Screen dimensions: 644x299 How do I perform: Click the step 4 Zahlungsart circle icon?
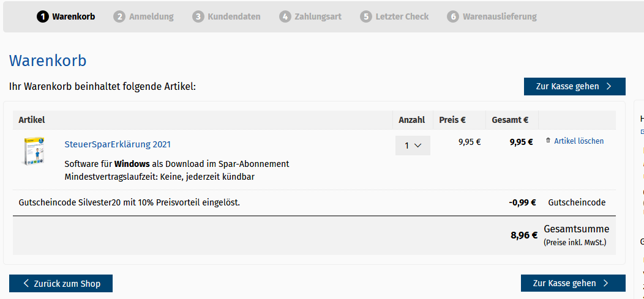pyautogui.click(x=285, y=17)
